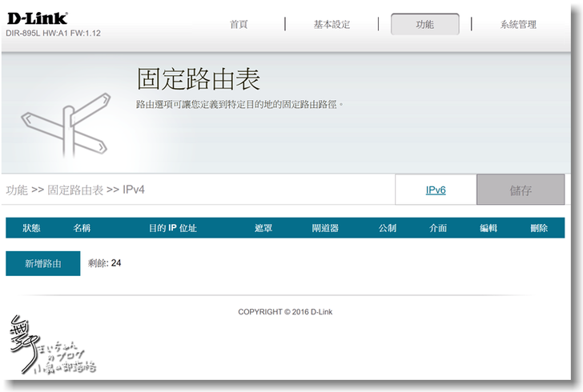The image size is (583, 392).
Task: Open the 基本設定 menu
Action: [x=332, y=25]
